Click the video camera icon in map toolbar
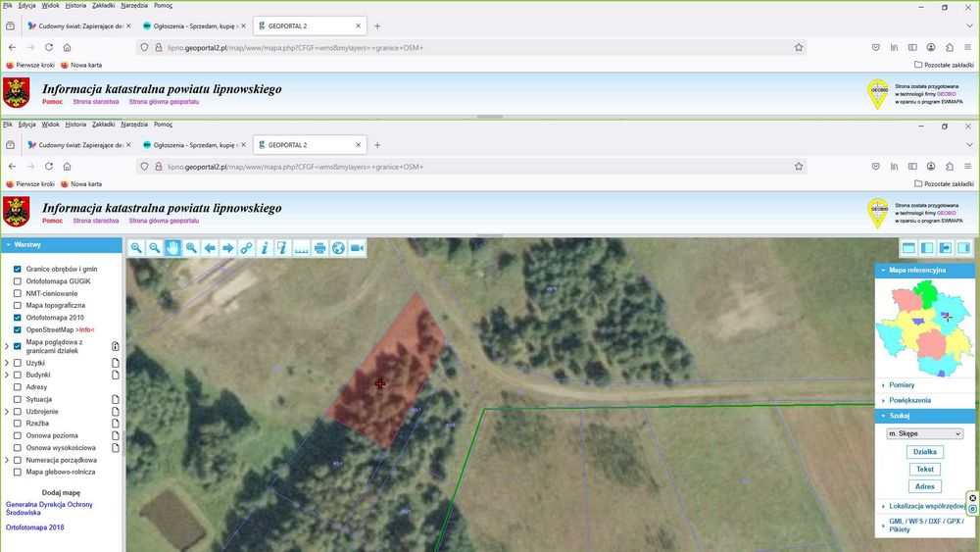 tap(357, 248)
